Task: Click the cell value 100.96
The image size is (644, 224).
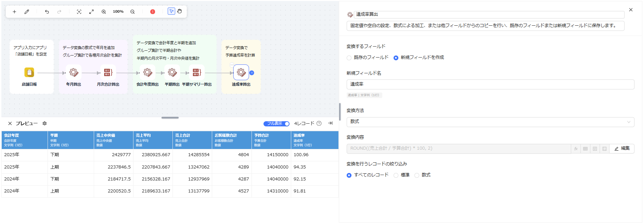Action: click(301, 155)
